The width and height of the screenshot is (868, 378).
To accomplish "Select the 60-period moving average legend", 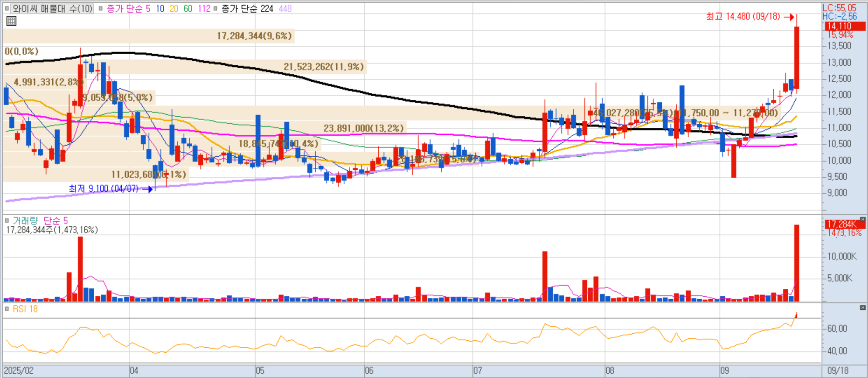I will (188, 8).
